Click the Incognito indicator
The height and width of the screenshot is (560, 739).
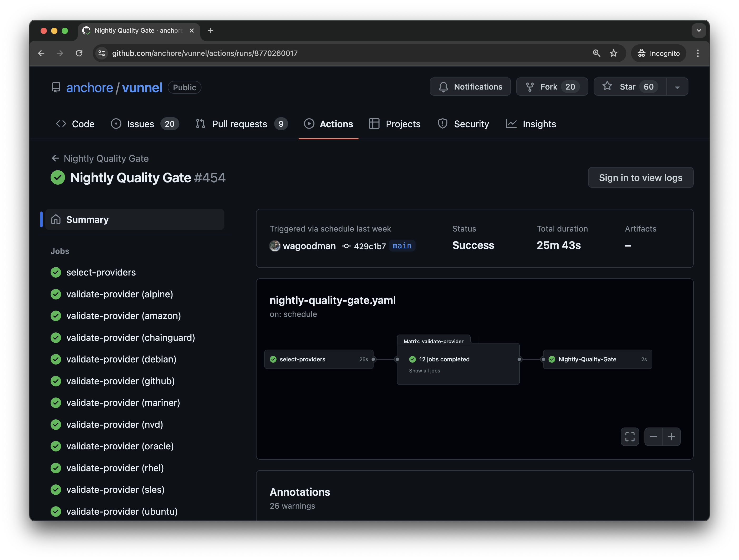point(659,53)
